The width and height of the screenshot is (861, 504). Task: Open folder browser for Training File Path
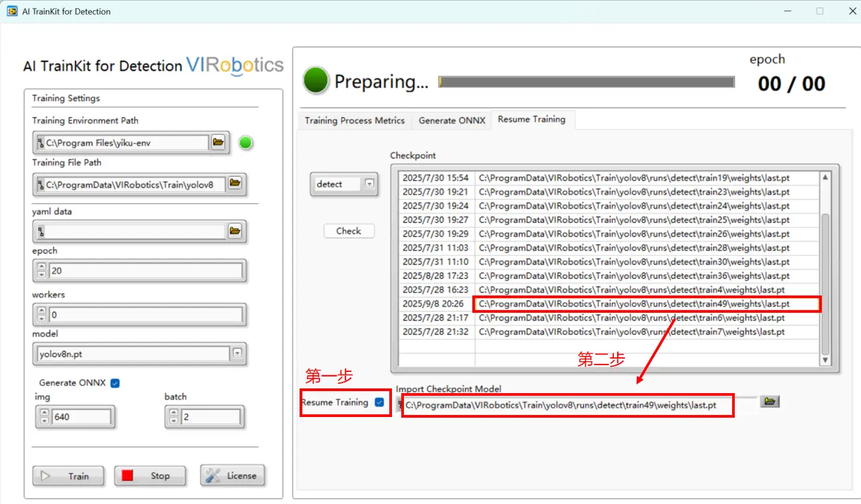pyautogui.click(x=235, y=183)
